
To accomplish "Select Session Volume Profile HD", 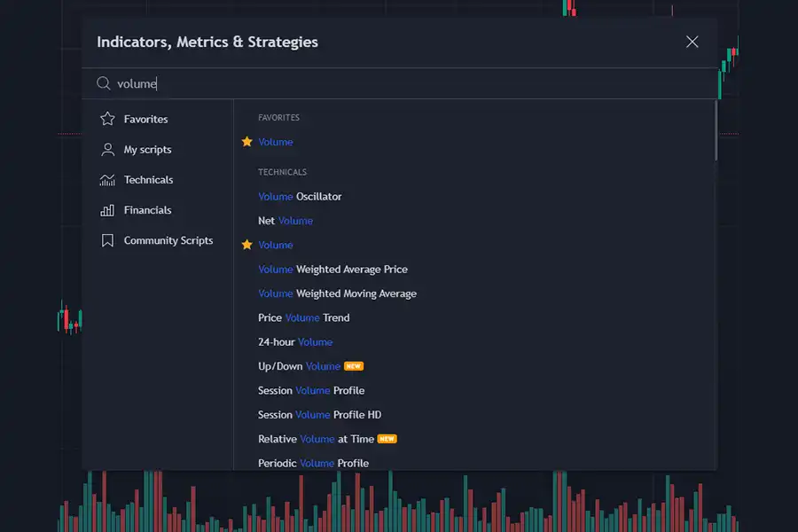I will pyautogui.click(x=319, y=415).
